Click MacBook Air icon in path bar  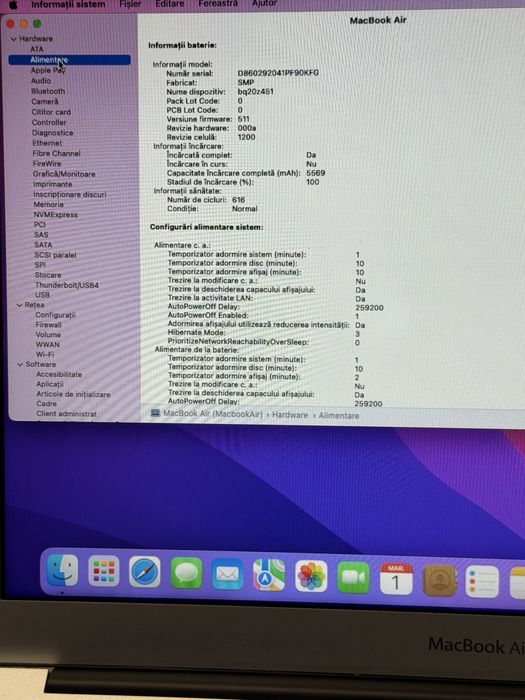tap(155, 412)
